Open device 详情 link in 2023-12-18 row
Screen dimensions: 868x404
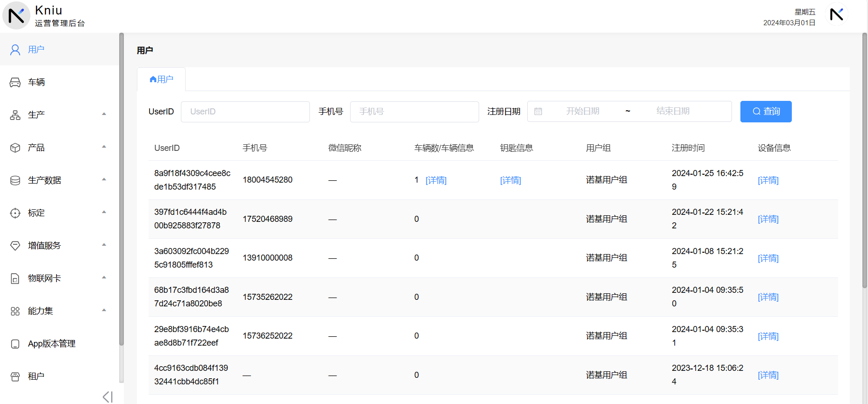(x=768, y=375)
